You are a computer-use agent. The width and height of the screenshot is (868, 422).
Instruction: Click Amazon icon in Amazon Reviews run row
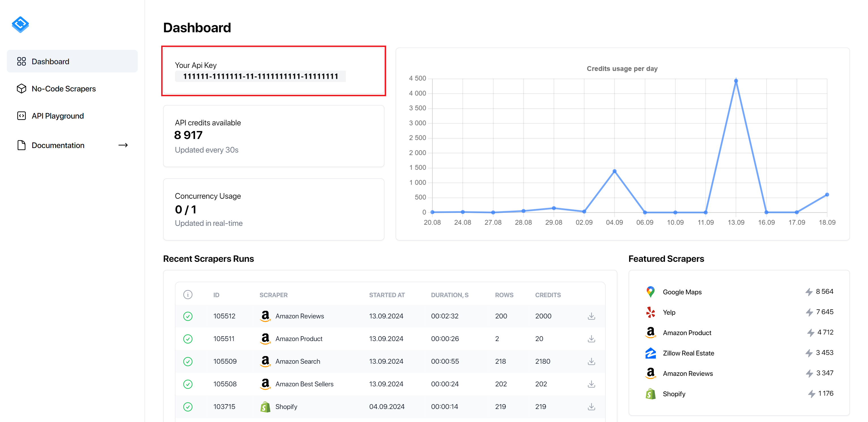point(265,316)
